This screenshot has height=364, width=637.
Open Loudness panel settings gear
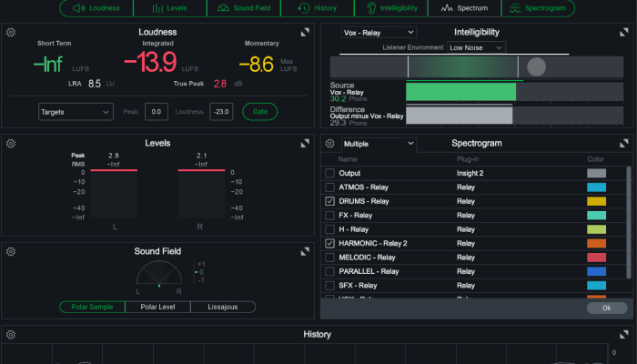11,32
